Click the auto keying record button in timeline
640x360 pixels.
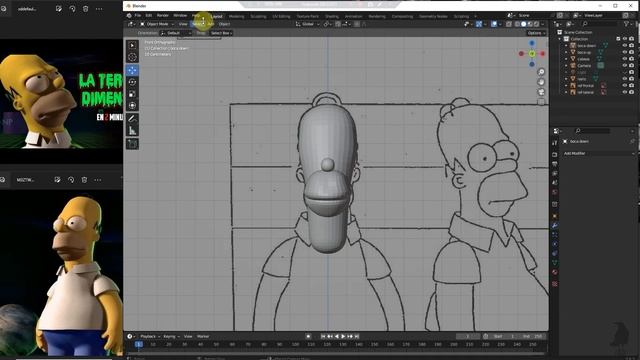click(x=308, y=336)
